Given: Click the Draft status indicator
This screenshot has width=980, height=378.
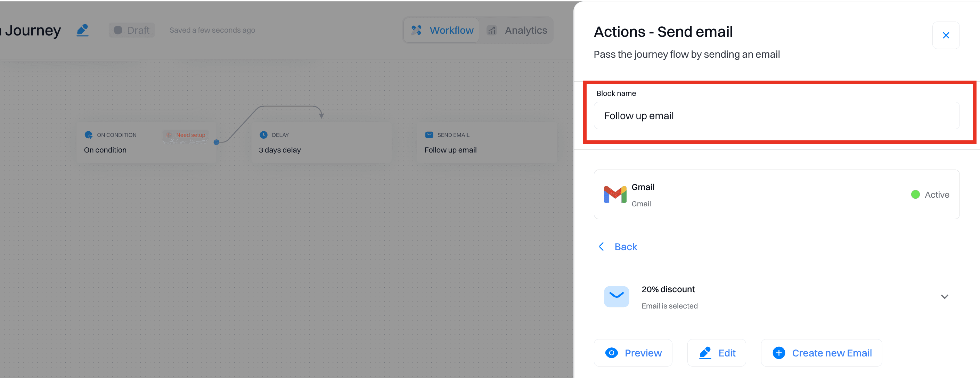Looking at the screenshot, I should tap(131, 30).
